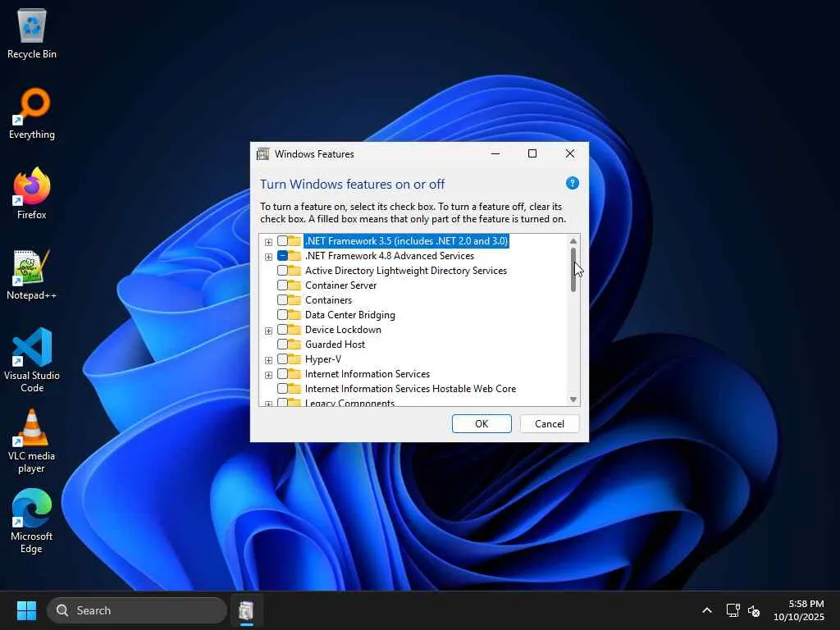Enable Internet Information Services Hostable Web Core checkbox
840x630 pixels.
pos(282,388)
